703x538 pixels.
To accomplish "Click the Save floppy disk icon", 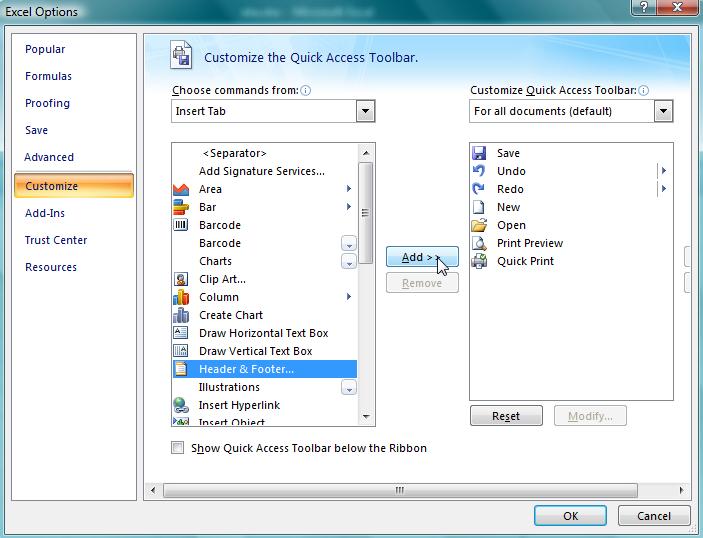I will pos(479,153).
